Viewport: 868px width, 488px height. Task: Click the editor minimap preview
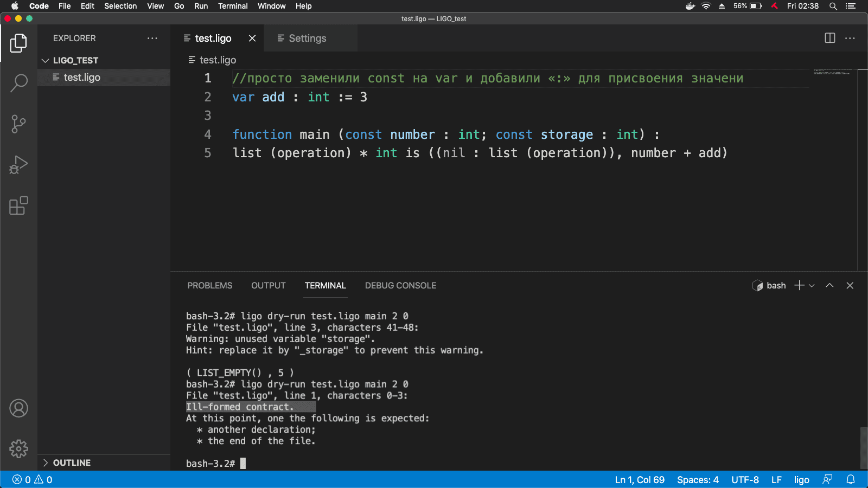click(833, 72)
